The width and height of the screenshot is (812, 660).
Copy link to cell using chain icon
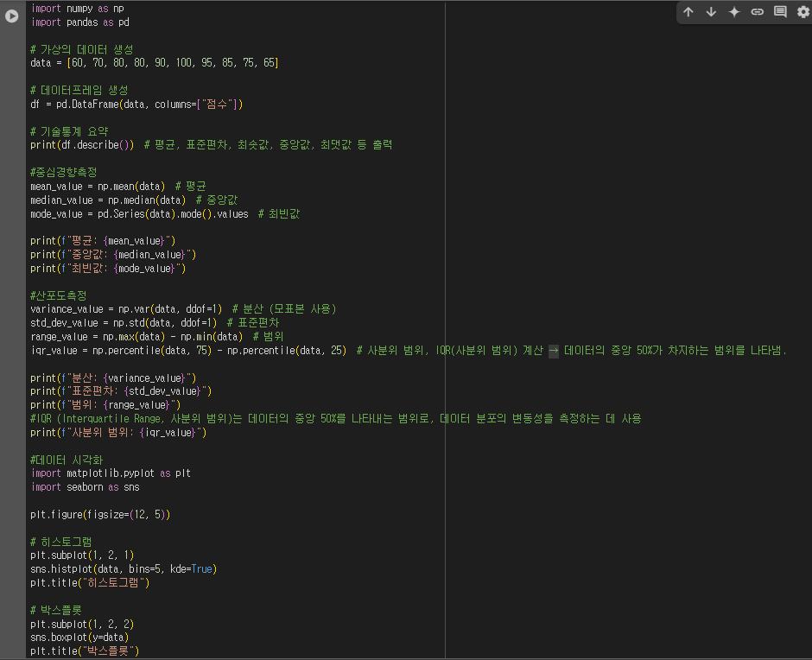(x=757, y=12)
